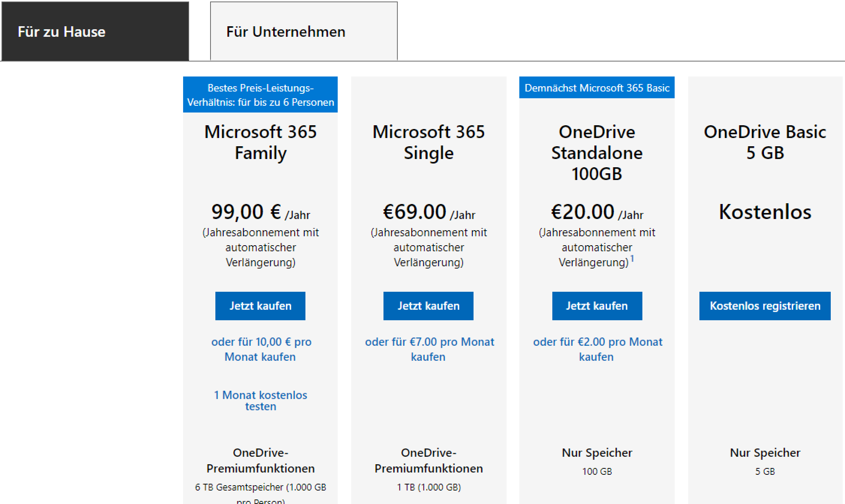The width and height of the screenshot is (845, 504).
Task: Switch to the Für Unternehmen tab
Action: [x=304, y=31]
